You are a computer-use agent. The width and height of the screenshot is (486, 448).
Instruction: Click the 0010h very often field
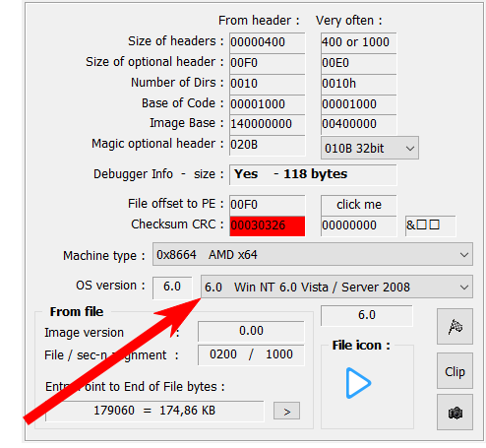(x=359, y=84)
